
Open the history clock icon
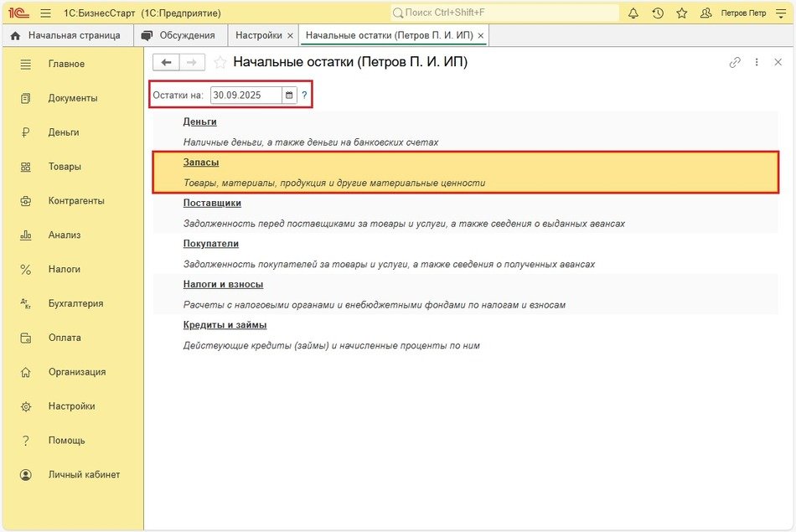(658, 13)
